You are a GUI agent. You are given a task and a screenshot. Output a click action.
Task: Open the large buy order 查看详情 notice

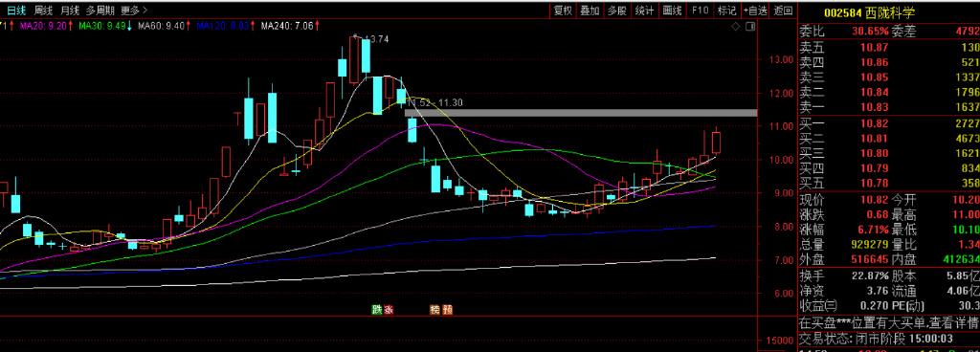coord(889,324)
